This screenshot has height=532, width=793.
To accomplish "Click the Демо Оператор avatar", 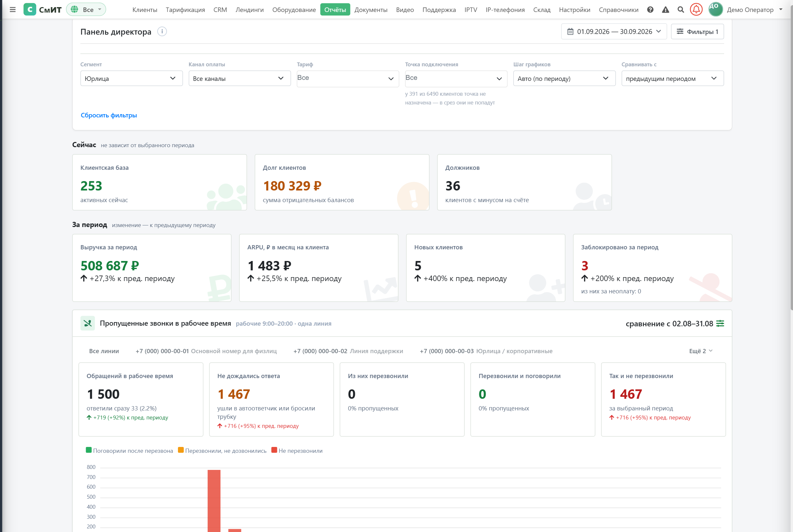I will coord(715,9).
